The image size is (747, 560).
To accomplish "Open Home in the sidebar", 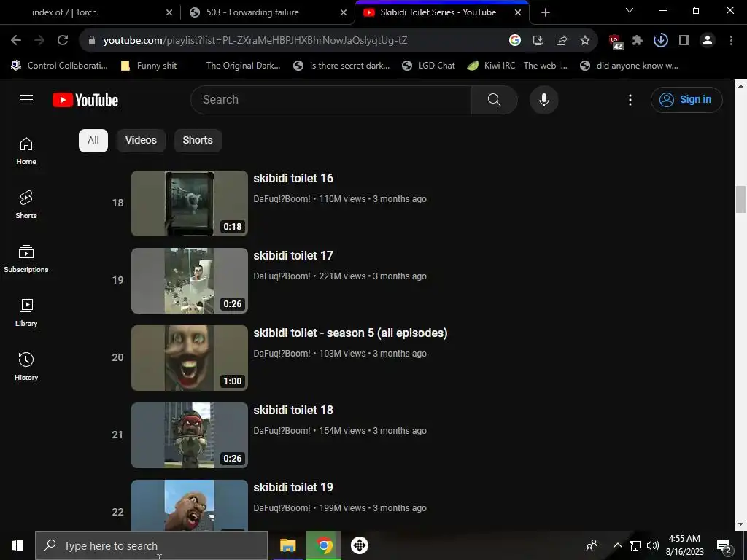I will pyautogui.click(x=26, y=151).
